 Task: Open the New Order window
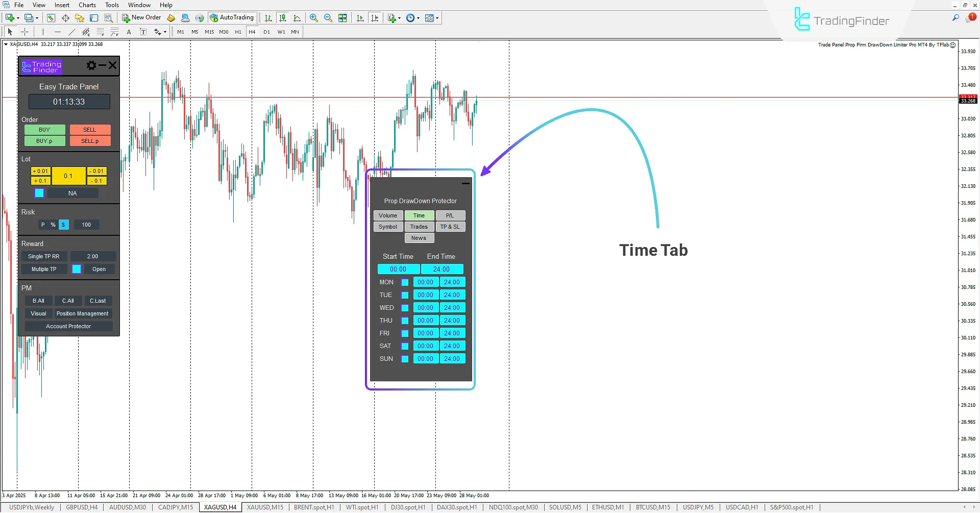coord(141,17)
